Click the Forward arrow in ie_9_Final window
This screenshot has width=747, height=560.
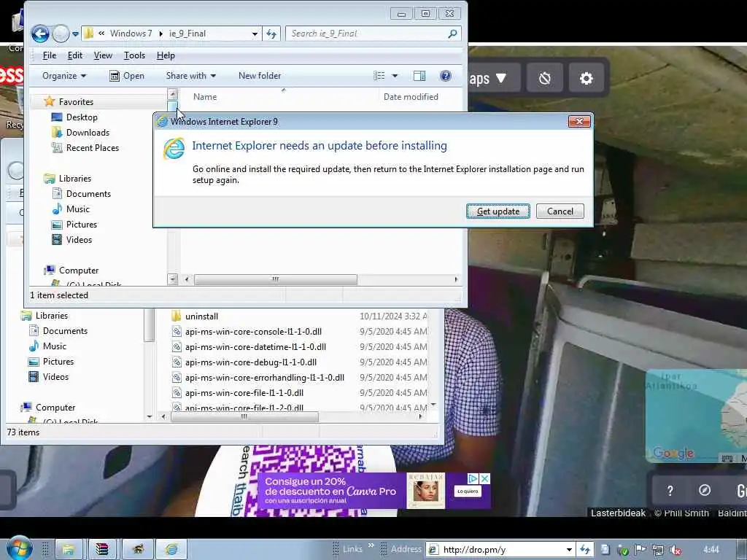[x=61, y=34]
